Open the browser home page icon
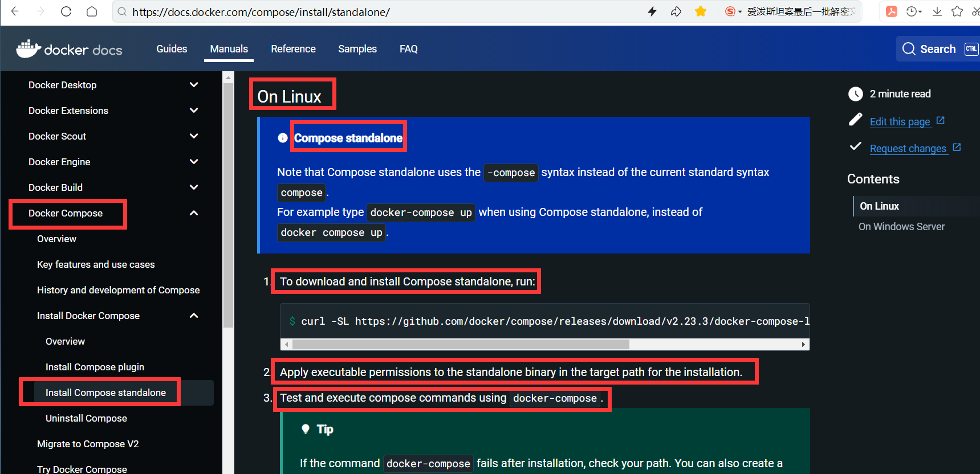 point(92,11)
